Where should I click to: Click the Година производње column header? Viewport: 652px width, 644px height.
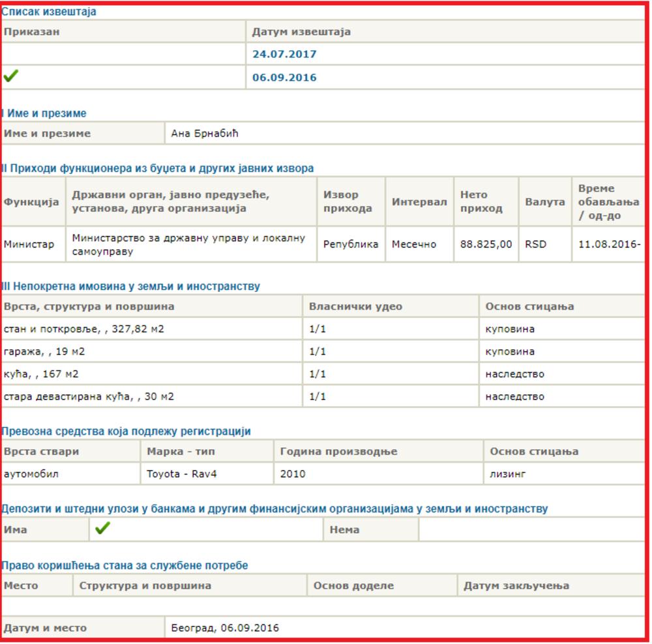(338, 452)
